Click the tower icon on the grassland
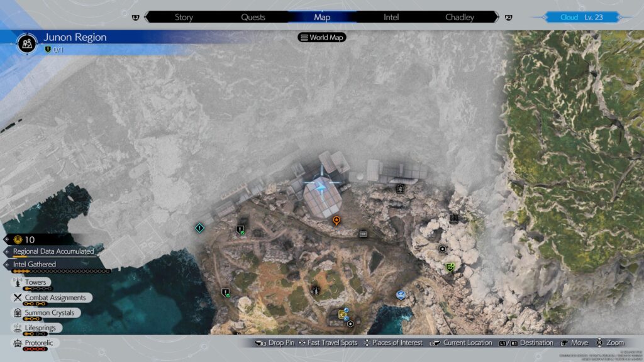This screenshot has height=362, width=644. (x=316, y=290)
